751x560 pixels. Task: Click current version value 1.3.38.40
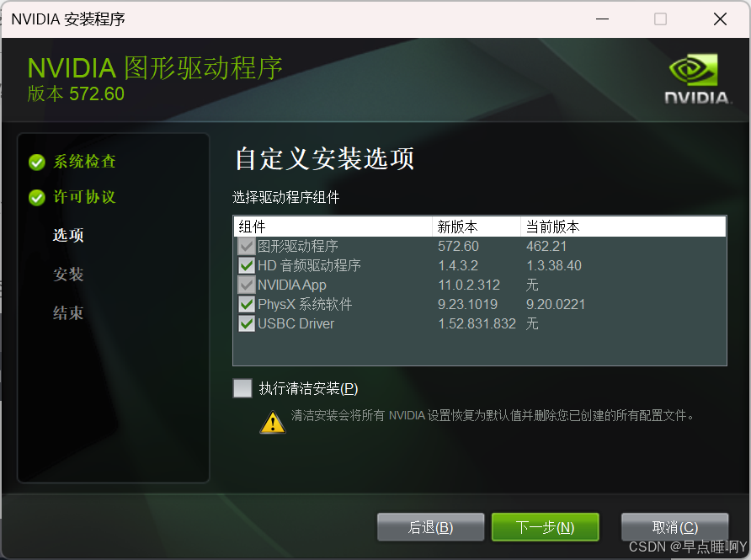[554, 265]
